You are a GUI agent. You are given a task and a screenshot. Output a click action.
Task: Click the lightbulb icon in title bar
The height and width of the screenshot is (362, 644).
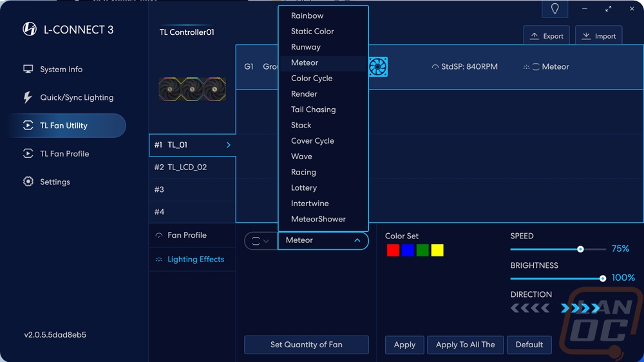pos(555,8)
